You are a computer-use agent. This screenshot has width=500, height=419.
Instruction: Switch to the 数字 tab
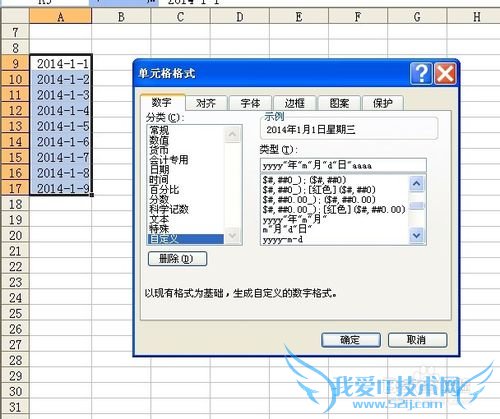pyautogui.click(x=162, y=102)
